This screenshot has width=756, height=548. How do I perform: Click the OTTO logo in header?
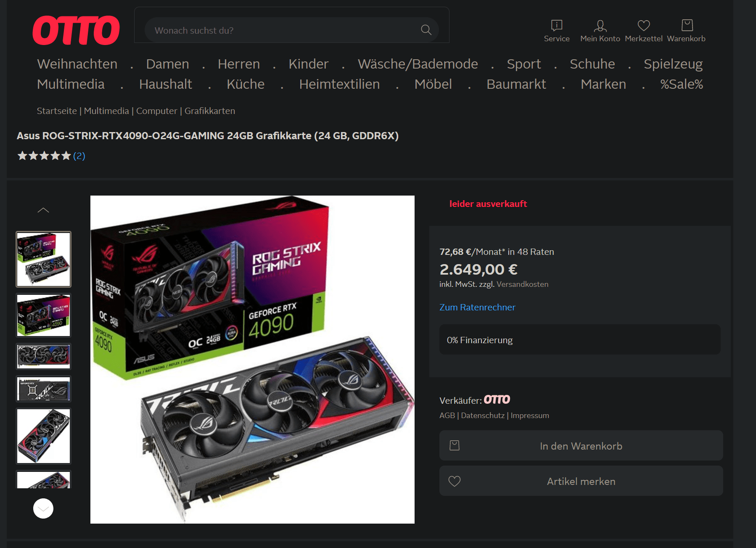pyautogui.click(x=76, y=30)
